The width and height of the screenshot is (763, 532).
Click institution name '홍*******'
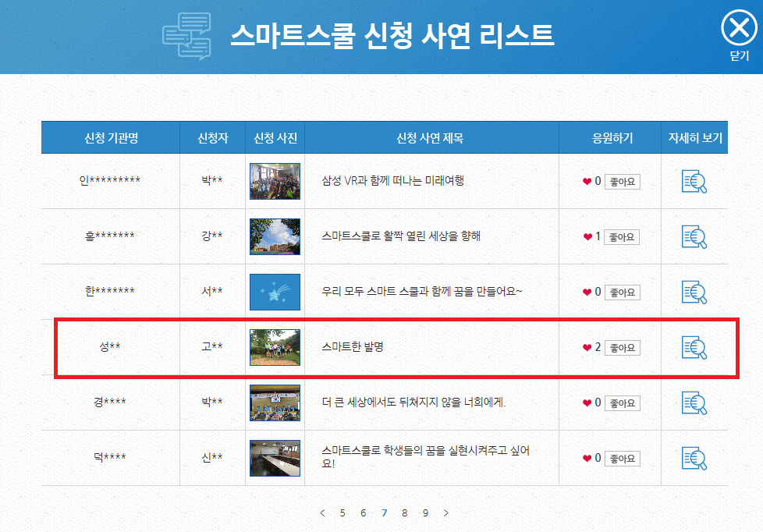point(110,236)
